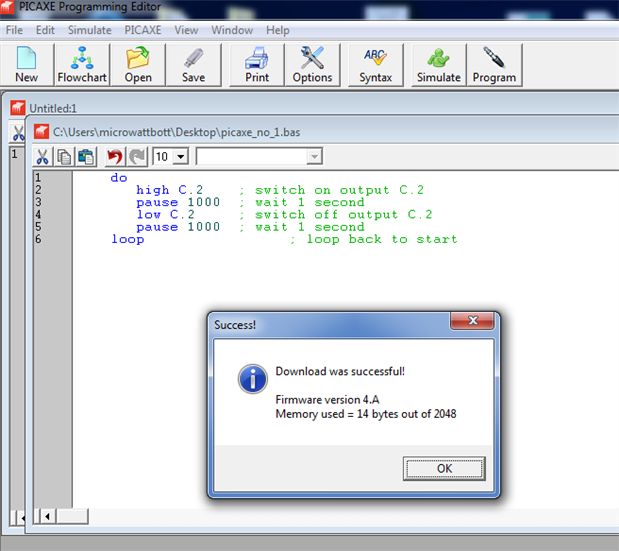Click "switch on output C.2" comment
The width and height of the screenshot is (619, 551).
339,190
